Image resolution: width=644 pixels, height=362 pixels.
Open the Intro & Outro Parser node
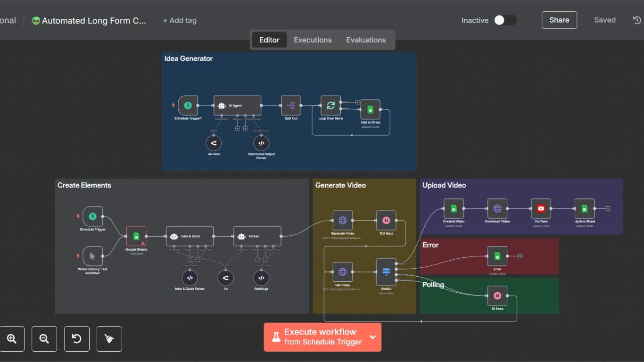click(x=190, y=278)
